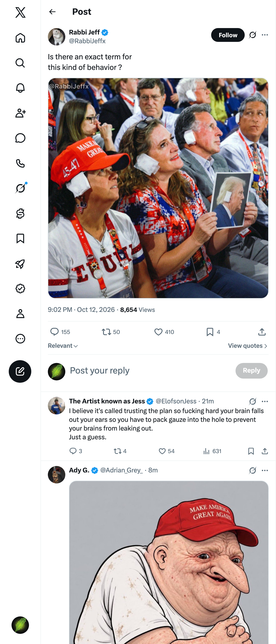Open more options on Jess's reply
The height and width of the screenshot is (644, 276).
tap(265, 401)
